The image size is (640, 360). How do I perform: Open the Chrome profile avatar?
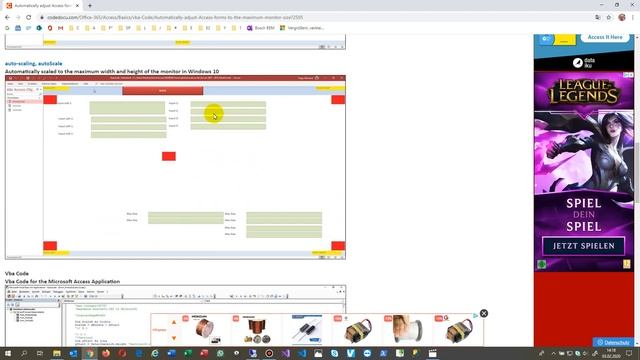pyautogui.click(x=622, y=17)
